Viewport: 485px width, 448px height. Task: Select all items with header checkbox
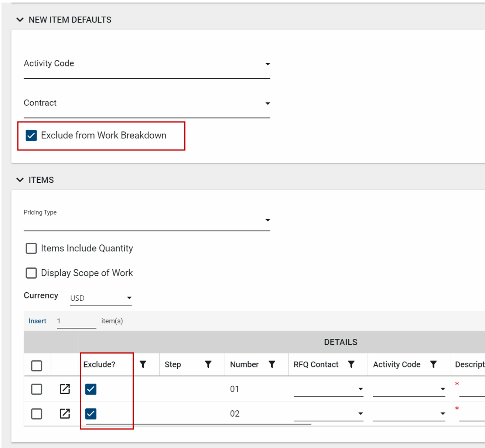(x=37, y=366)
